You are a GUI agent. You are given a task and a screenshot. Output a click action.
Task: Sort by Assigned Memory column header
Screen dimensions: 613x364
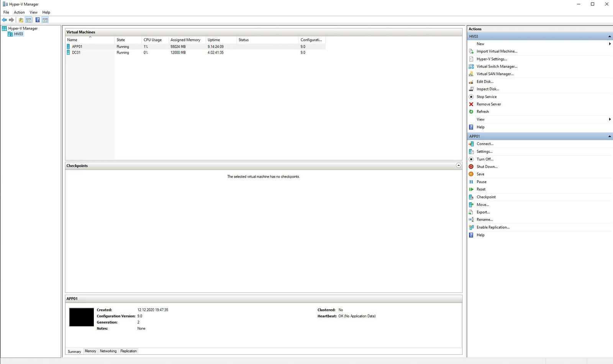coord(187,40)
